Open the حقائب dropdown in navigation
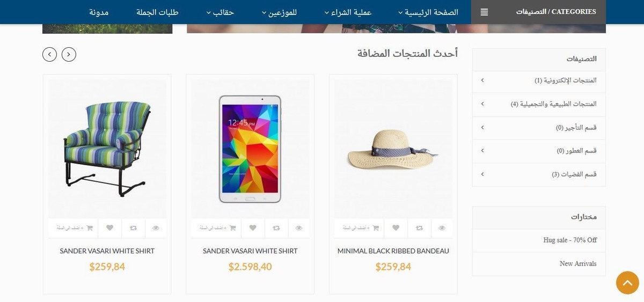The width and height of the screenshot is (644, 302). [219, 12]
